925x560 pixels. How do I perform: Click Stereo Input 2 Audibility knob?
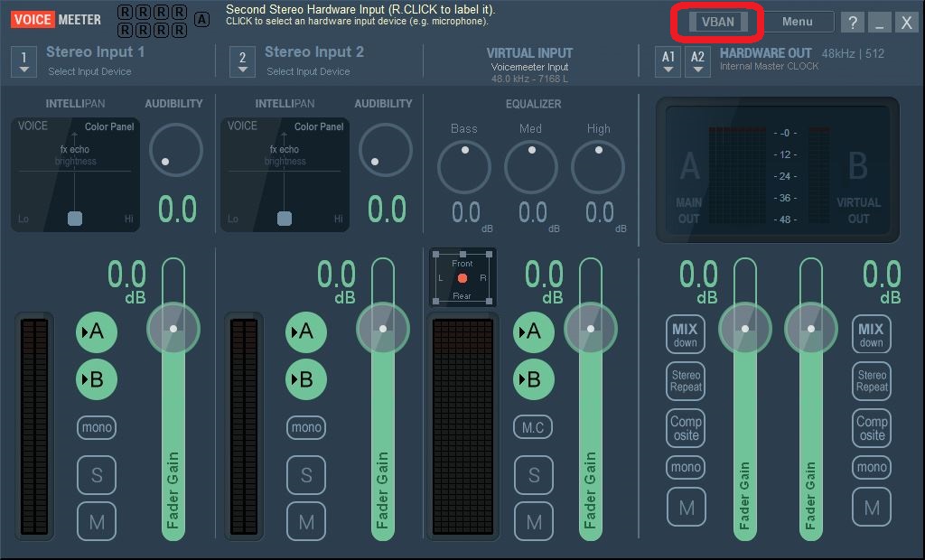point(385,150)
